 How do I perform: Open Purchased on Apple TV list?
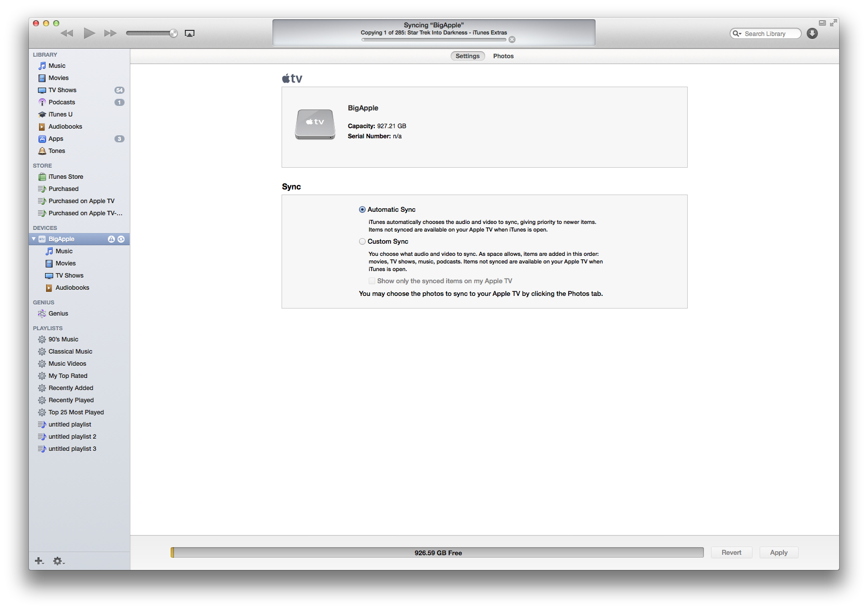point(79,201)
